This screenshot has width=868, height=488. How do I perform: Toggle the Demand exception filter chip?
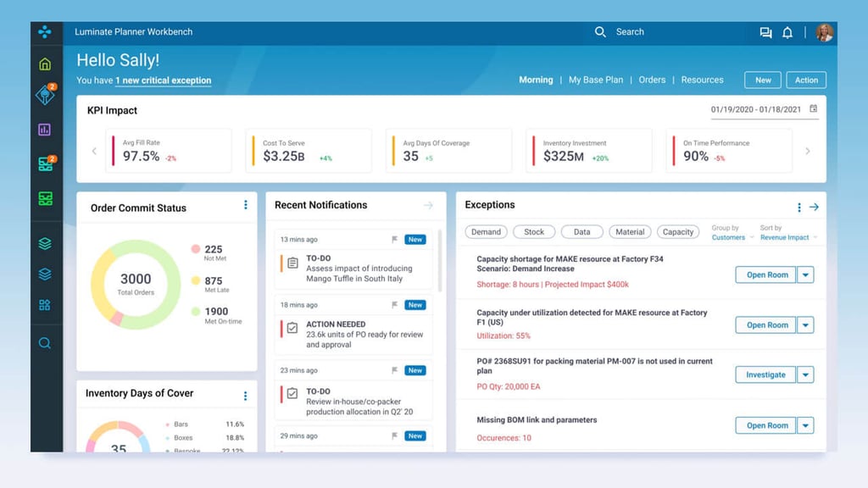click(486, 231)
